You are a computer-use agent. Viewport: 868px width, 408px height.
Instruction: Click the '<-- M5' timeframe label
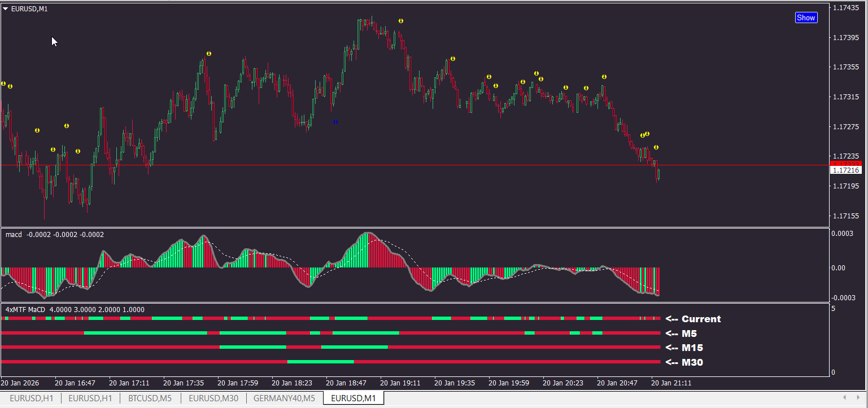[x=681, y=334]
